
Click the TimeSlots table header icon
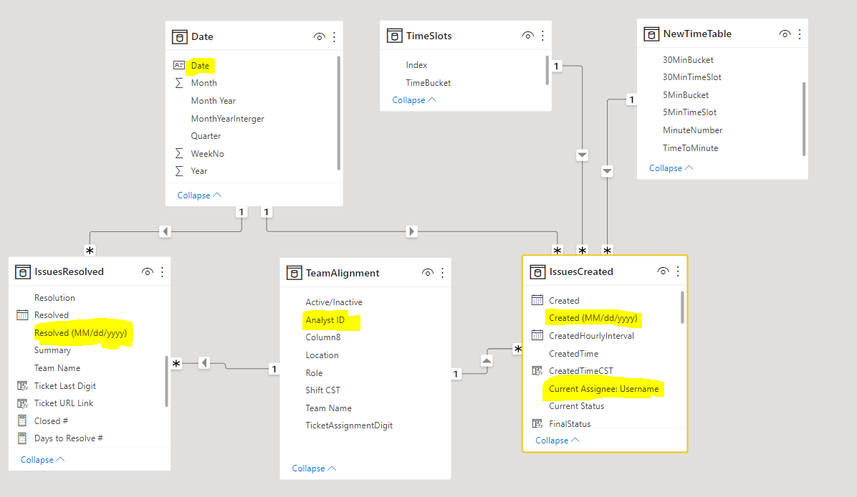[394, 36]
